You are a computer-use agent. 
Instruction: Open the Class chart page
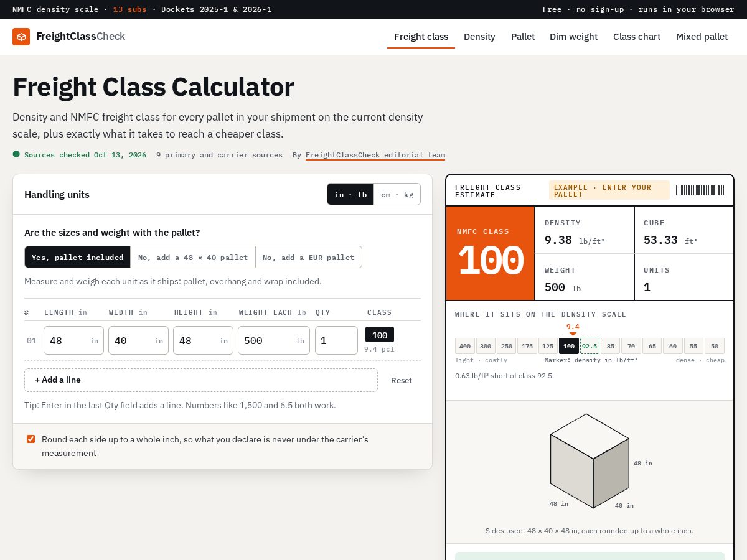pos(637,37)
